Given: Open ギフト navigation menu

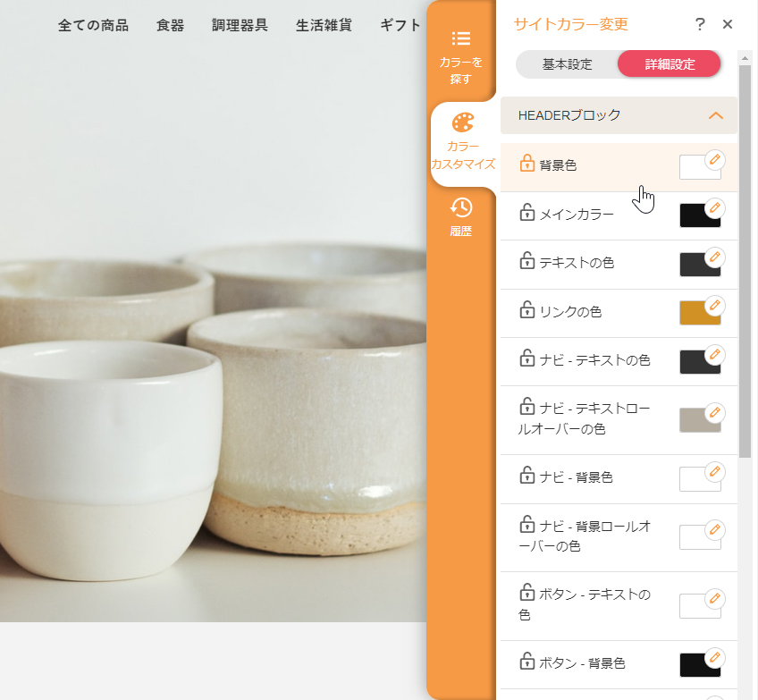Looking at the screenshot, I should click(x=400, y=25).
